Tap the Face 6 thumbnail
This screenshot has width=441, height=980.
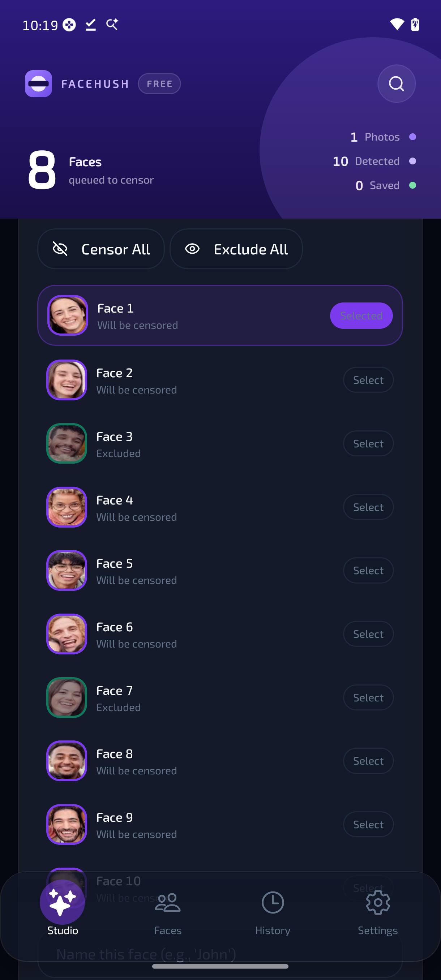pyautogui.click(x=67, y=634)
